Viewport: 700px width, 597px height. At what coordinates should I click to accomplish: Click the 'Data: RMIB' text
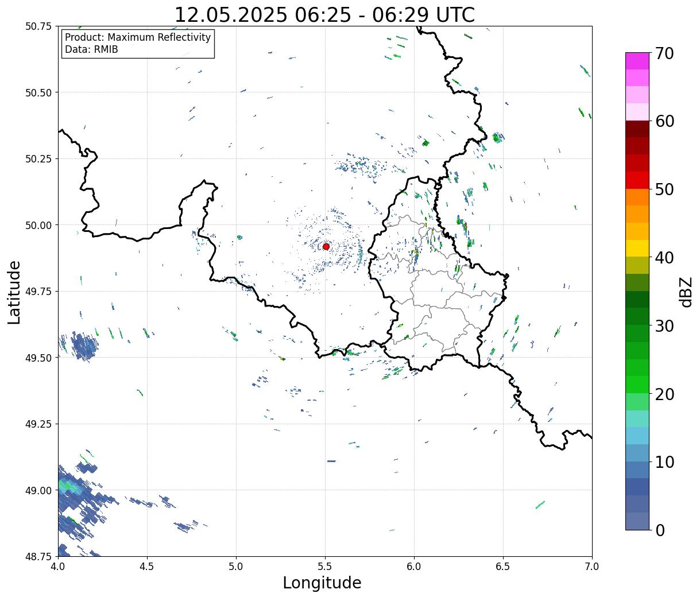coord(91,49)
